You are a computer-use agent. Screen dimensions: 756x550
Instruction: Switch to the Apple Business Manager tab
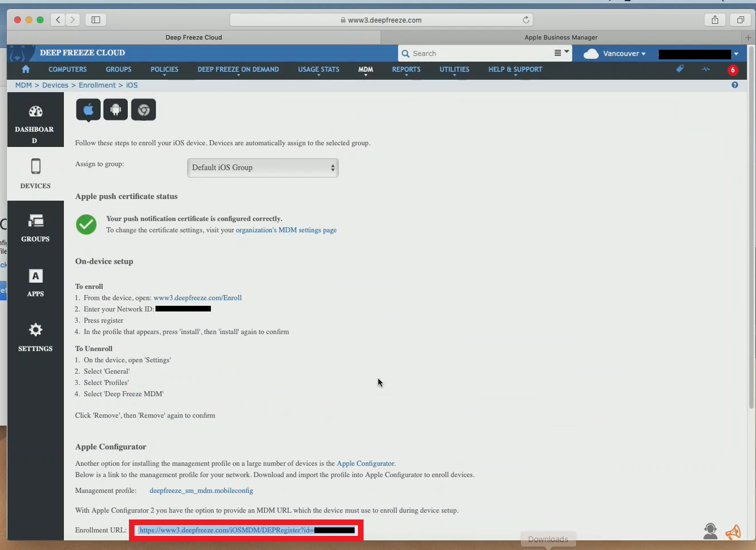click(561, 37)
